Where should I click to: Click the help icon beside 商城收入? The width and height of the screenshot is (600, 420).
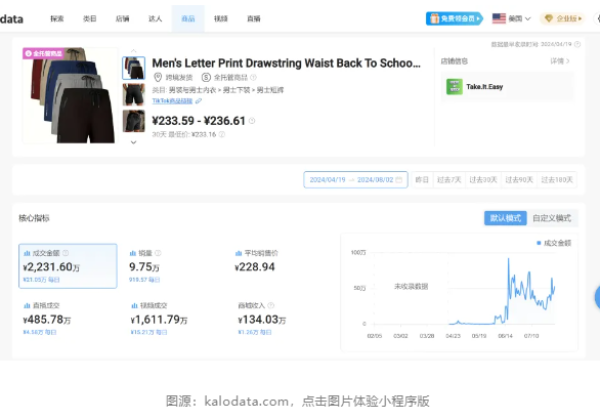(x=271, y=305)
